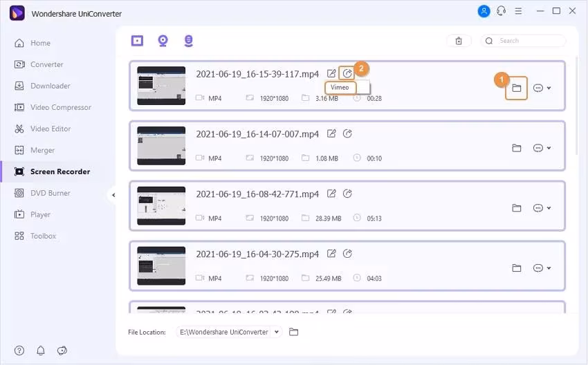
Task: Select file name 2021-06-19_16-04-30-275.mp4
Action: (257, 254)
